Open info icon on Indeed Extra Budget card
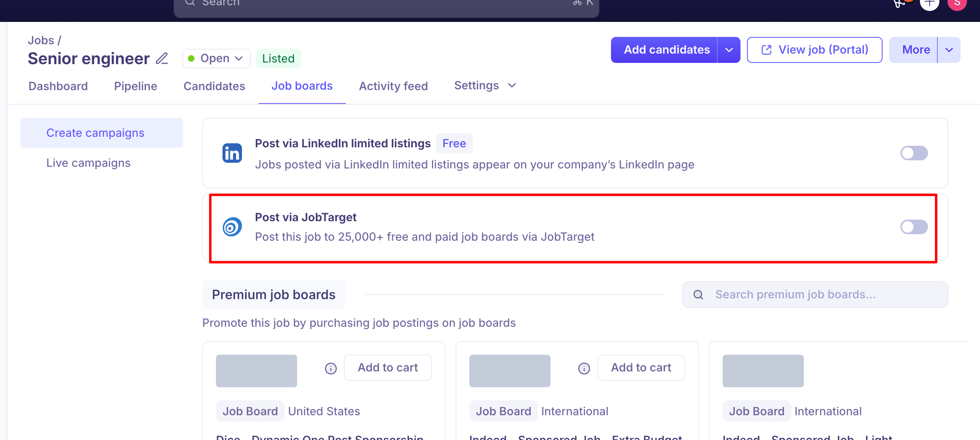This screenshot has height=440, width=980. click(x=584, y=368)
